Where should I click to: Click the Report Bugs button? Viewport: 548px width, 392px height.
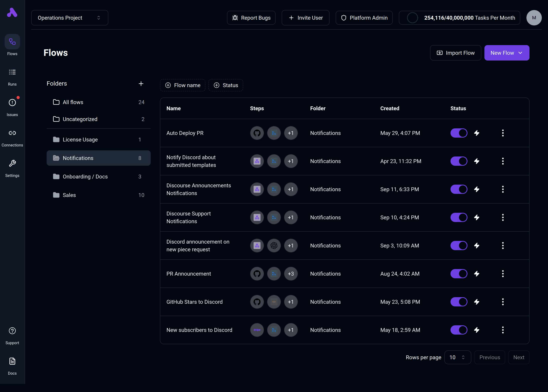(x=251, y=18)
